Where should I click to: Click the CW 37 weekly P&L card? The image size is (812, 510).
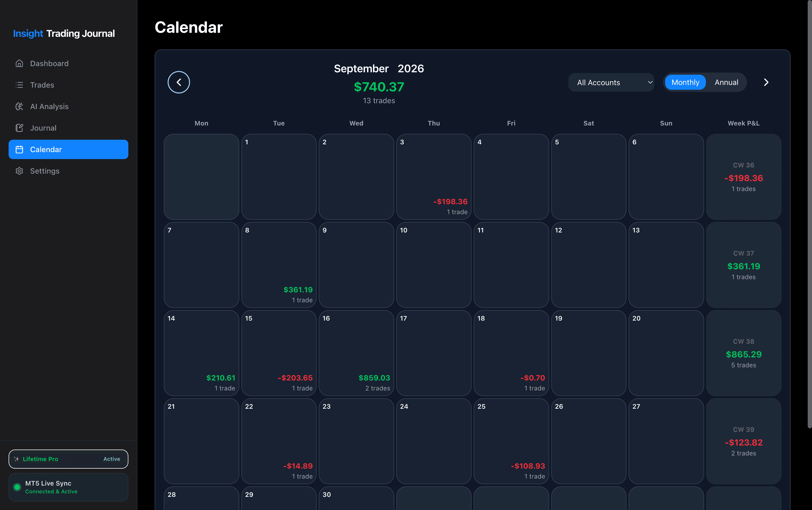[x=744, y=265]
